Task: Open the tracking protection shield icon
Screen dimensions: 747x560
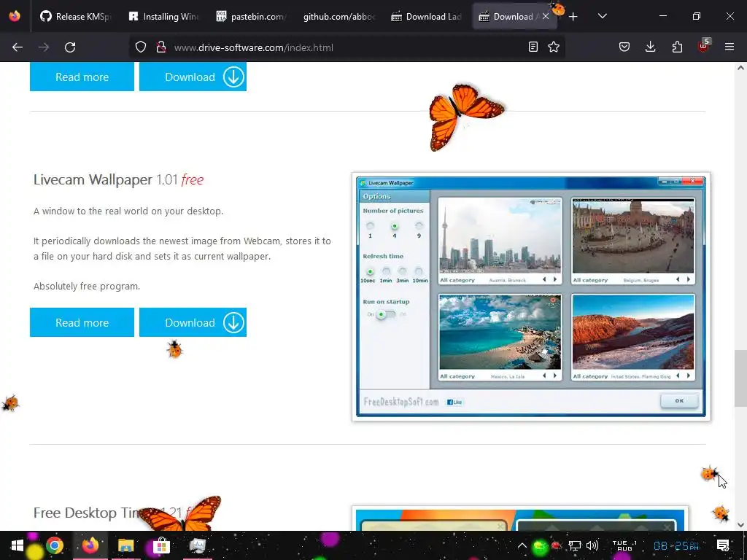Action: tap(141, 47)
